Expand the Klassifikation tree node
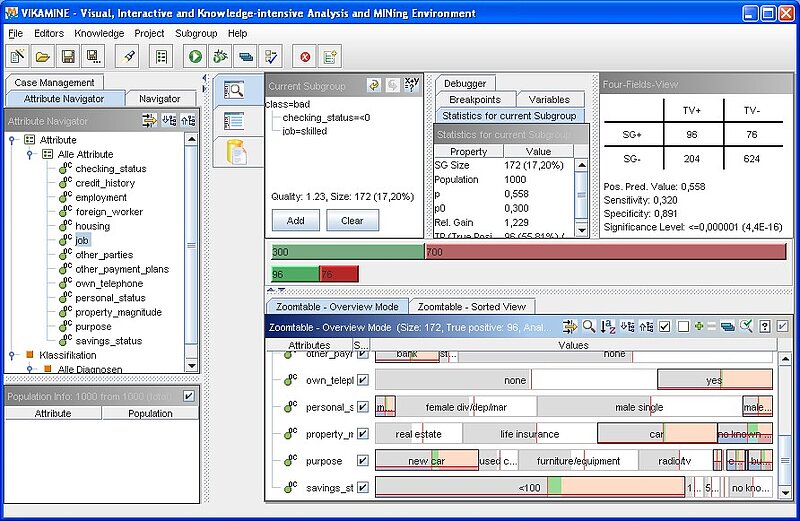800x521 pixels. 14,355
